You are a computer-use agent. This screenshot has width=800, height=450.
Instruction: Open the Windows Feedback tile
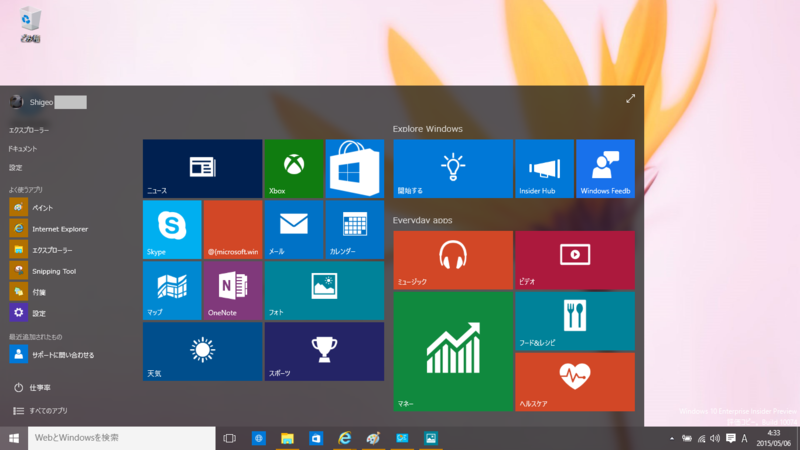click(x=605, y=168)
